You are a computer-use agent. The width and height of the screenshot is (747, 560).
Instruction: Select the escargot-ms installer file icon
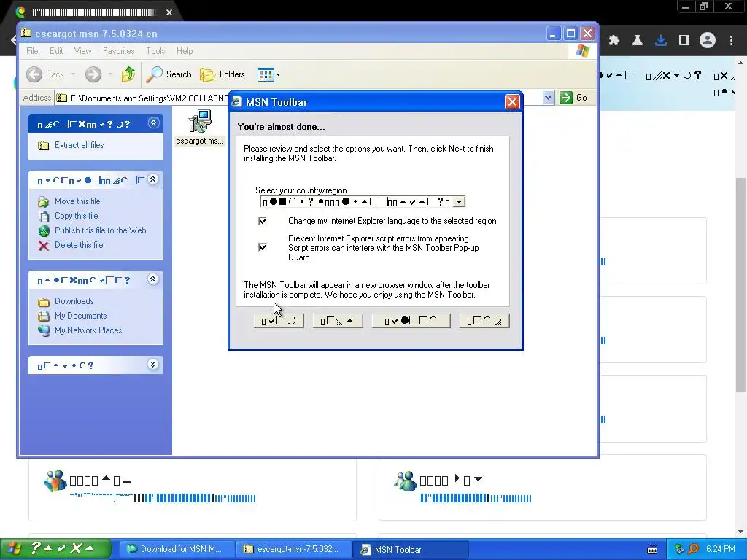point(200,122)
